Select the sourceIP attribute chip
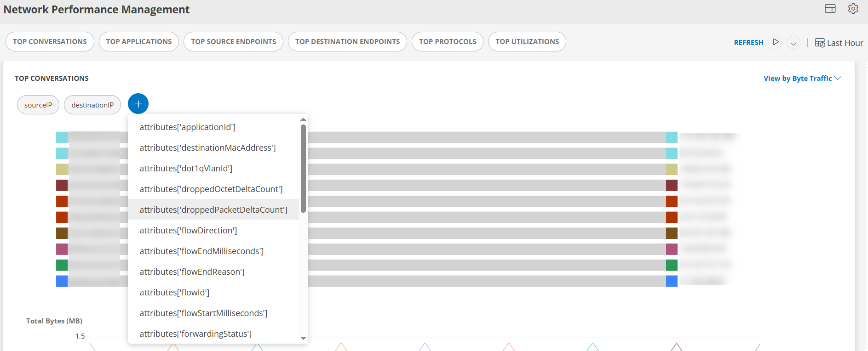This screenshot has width=868, height=351. pyautogui.click(x=38, y=105)
